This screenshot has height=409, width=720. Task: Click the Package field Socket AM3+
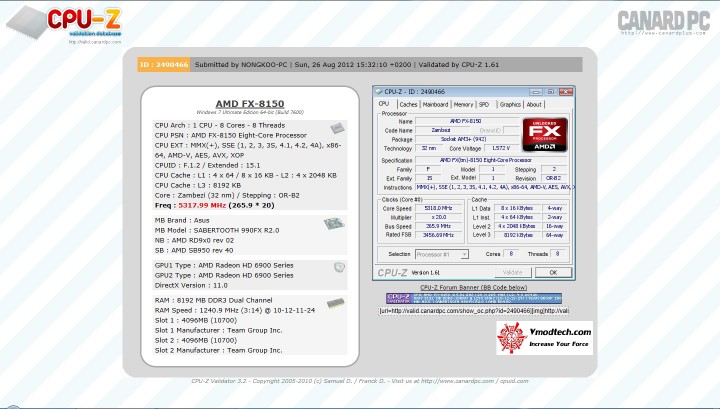467,139
